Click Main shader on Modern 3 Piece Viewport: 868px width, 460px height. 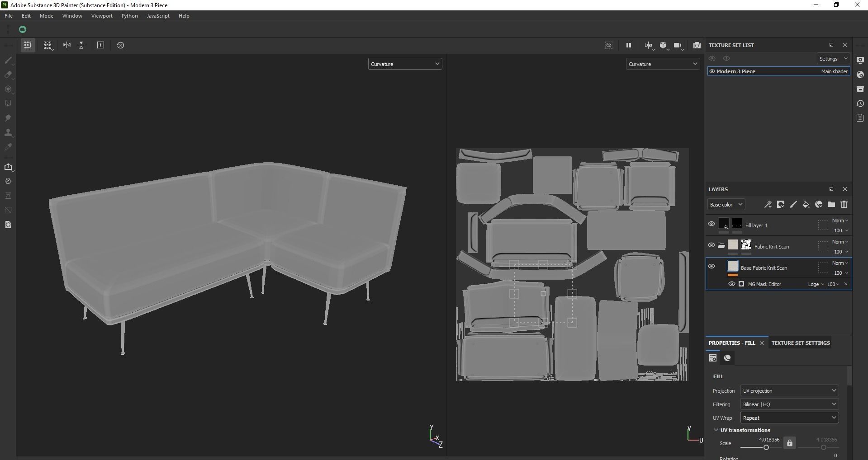click(834, 71)
